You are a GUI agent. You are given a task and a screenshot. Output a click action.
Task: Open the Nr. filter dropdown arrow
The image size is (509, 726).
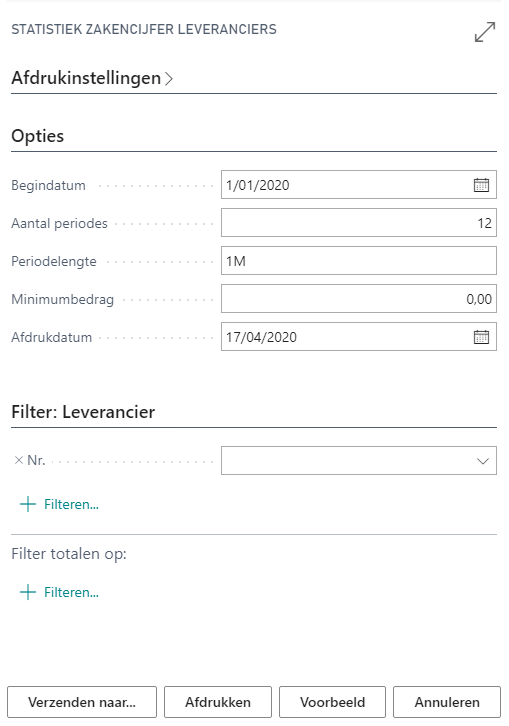tap(483, 461)
